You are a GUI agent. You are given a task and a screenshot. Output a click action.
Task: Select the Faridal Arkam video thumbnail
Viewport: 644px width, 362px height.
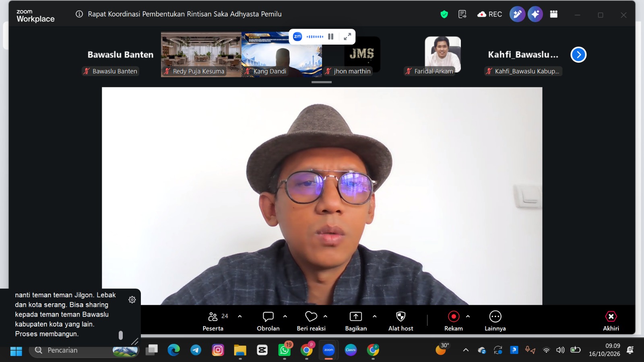443,54
